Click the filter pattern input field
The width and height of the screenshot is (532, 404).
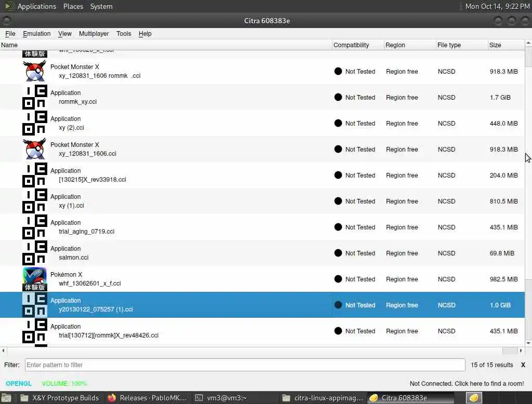coord(245,365)
